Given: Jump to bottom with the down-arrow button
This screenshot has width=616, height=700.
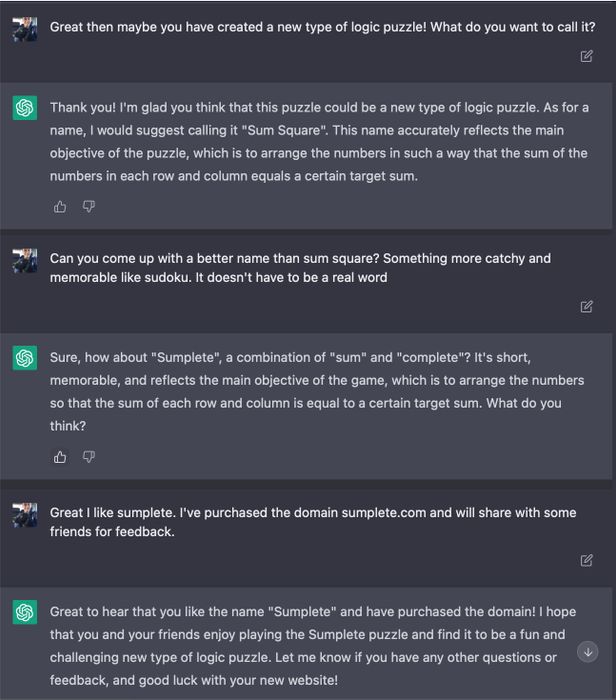Looking at the screenshot, I should (588, 652).
